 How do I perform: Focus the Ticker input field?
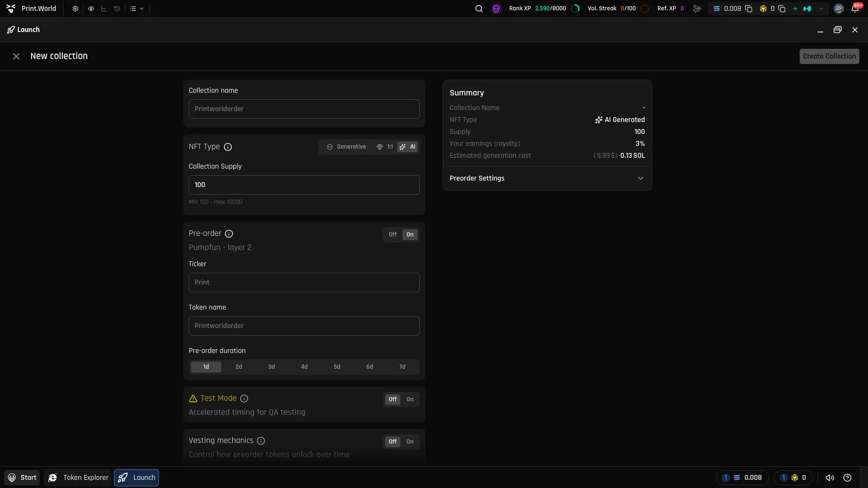coord(304,282)
